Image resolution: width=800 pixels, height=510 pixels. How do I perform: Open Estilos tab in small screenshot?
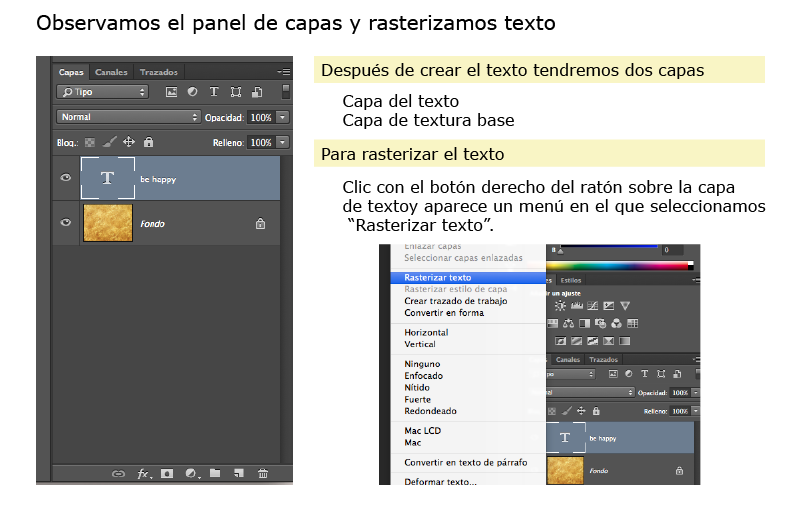pyautogui.click(x=571, y=280)
